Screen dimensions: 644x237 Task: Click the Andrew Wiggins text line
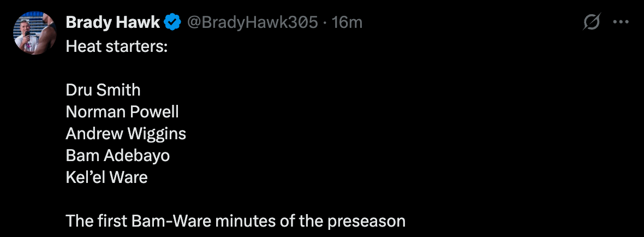point(126,133)
